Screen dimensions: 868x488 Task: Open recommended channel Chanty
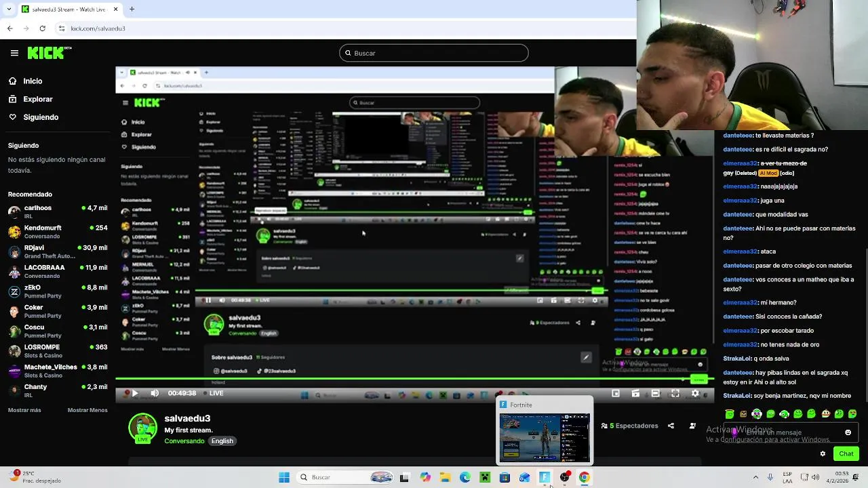pyautogui.click(x=58, y=390)
